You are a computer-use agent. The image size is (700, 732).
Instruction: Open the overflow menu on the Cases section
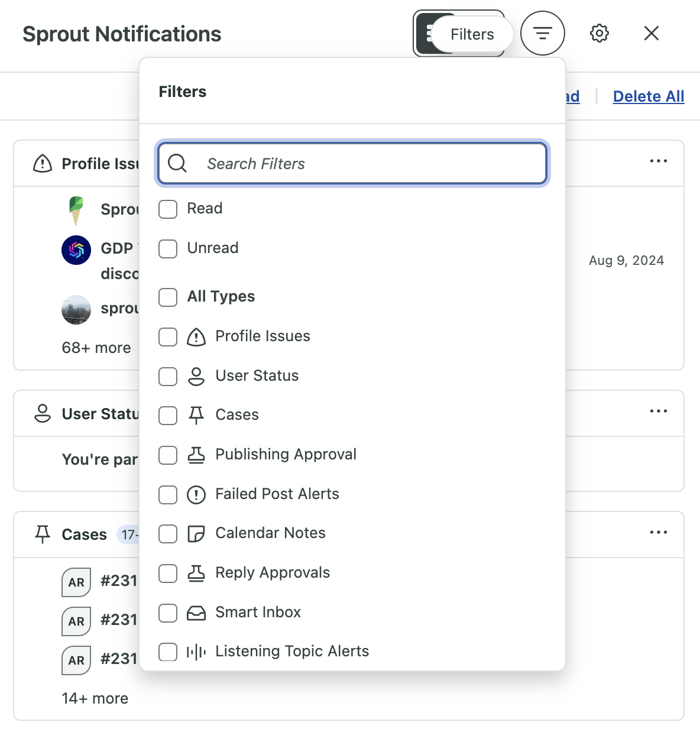coord(659,532)
